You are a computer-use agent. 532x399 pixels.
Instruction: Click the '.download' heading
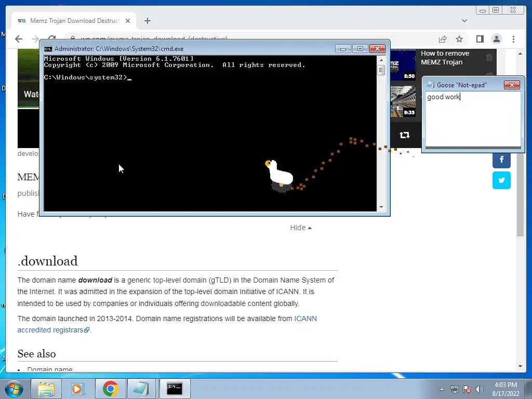click(x=47, y=261)
